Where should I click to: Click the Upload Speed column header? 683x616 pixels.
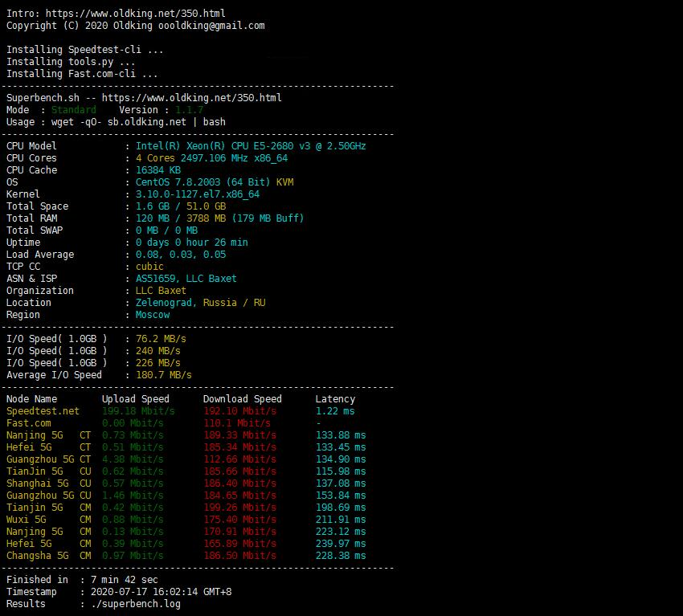tap(136, 399)
